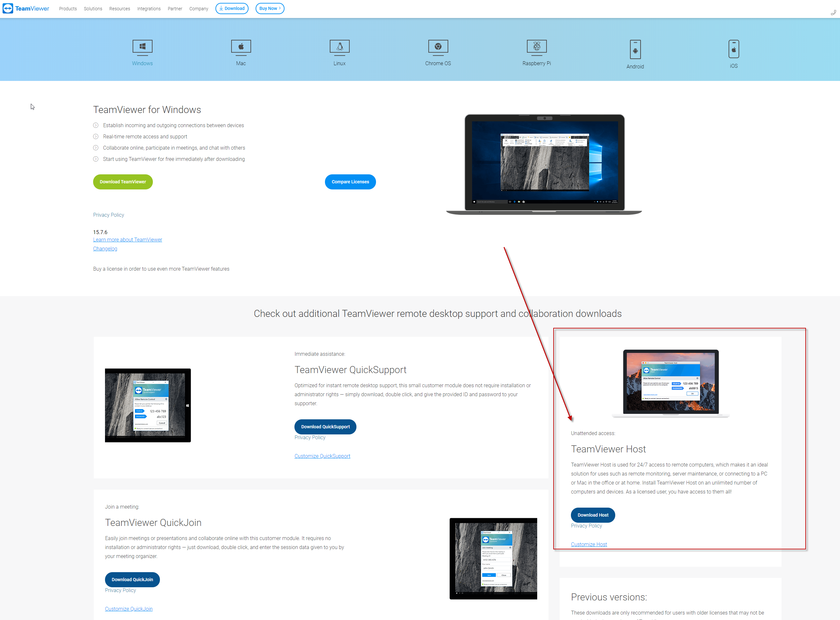Open the Products menu item

(67, 8)
